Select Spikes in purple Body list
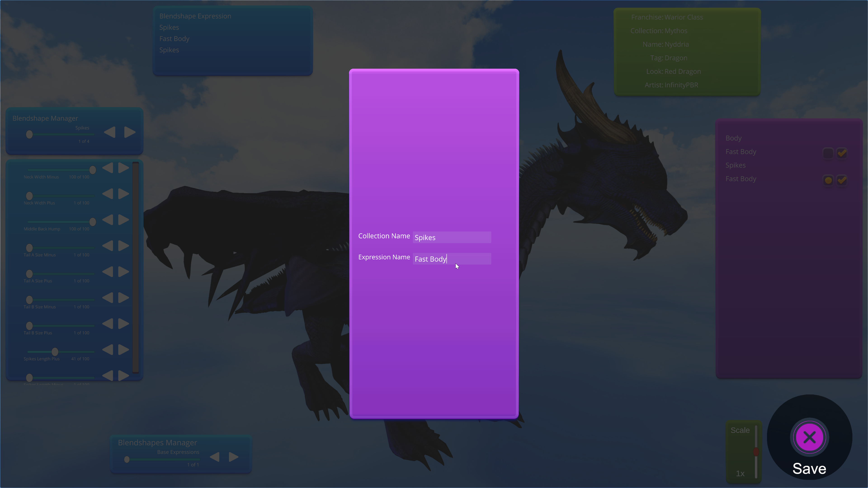 (735, 165)
